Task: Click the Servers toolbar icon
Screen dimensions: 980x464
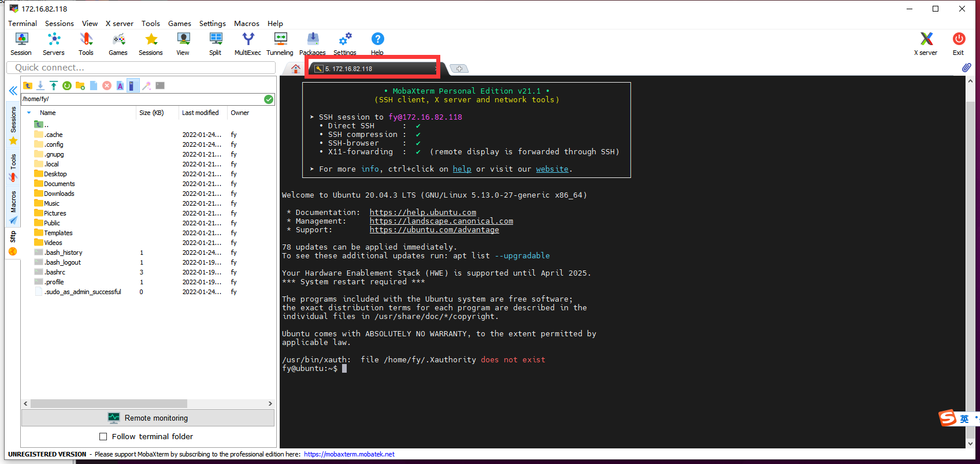Action: point(54,44)
